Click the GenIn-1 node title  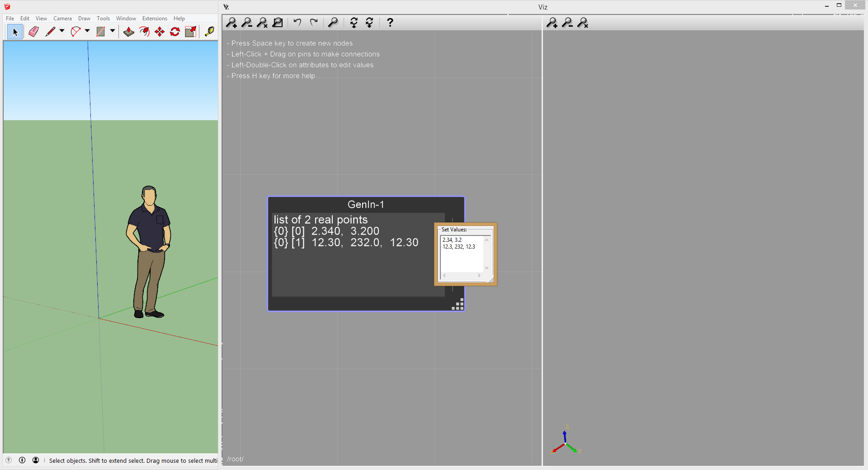coord(366,205)
